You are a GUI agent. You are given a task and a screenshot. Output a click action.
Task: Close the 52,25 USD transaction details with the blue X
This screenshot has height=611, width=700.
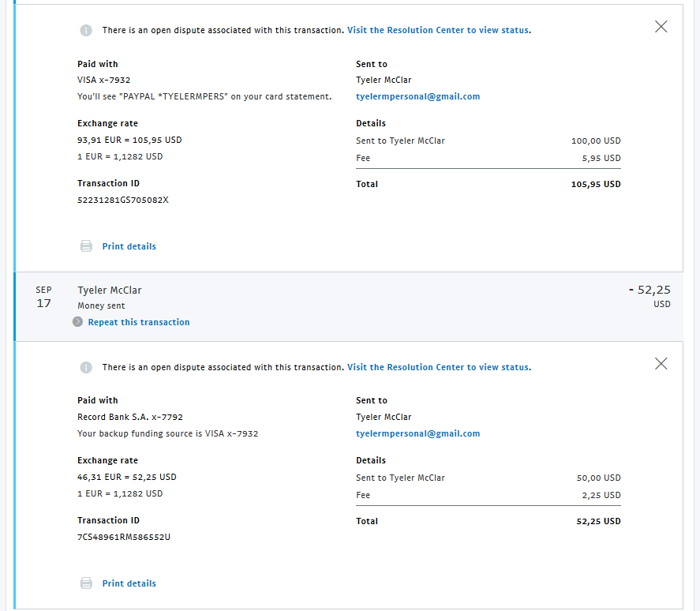tap(661, 364)
